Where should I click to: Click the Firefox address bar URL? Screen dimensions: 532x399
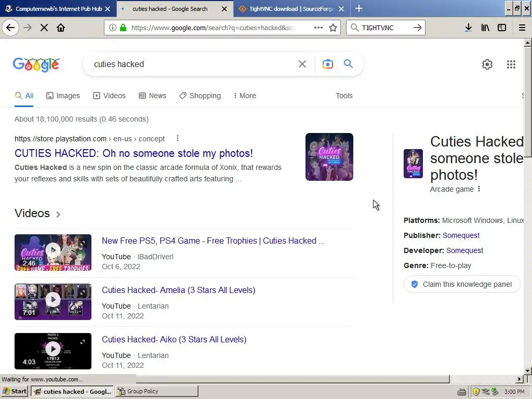click(212, 28)
